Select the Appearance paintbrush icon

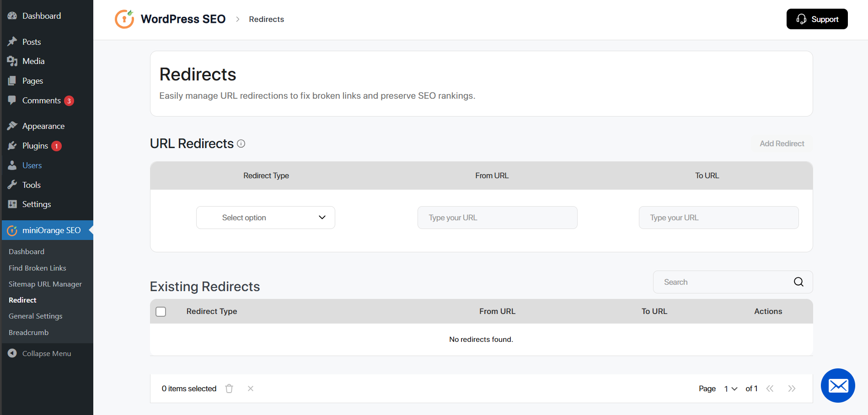point(12,126)
